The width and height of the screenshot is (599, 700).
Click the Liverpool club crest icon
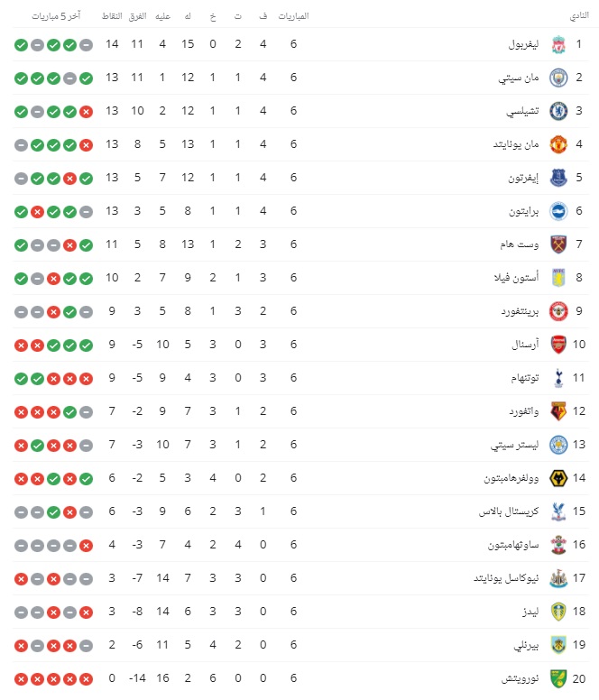click(x=558, y=44)
